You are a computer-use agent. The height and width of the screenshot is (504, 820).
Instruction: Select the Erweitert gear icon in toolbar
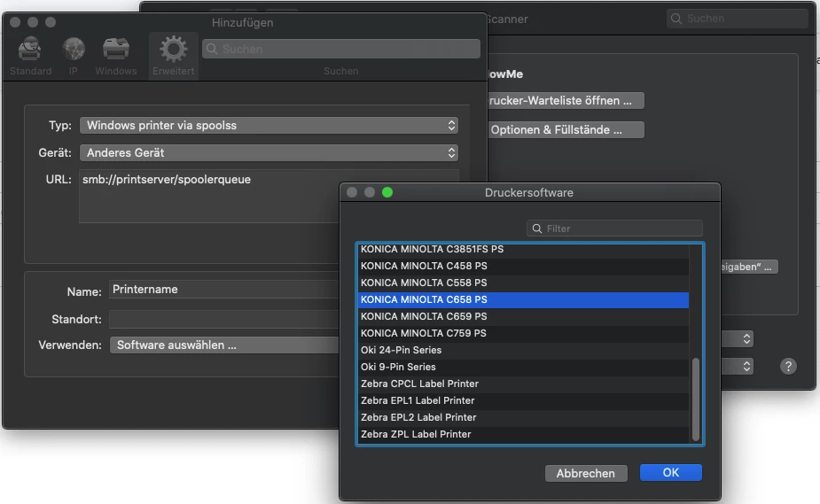173,49
